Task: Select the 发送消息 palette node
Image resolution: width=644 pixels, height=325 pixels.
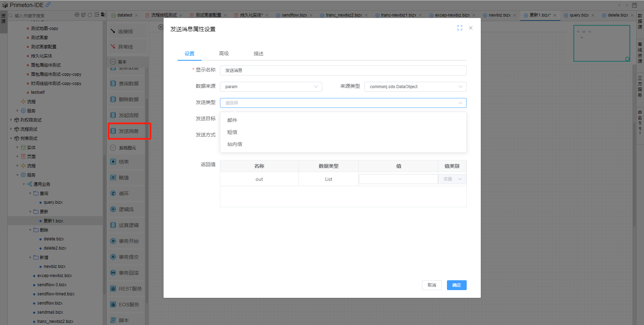Action: click(x=129, y=131)
